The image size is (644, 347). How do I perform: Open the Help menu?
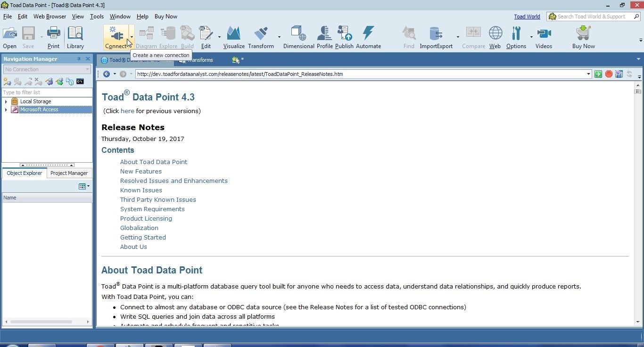(142, 17)
